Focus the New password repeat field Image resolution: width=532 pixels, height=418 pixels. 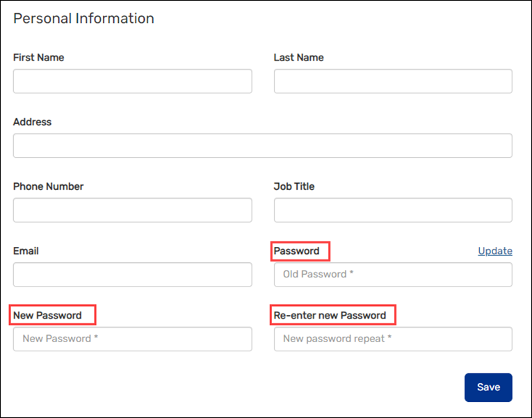393,339
